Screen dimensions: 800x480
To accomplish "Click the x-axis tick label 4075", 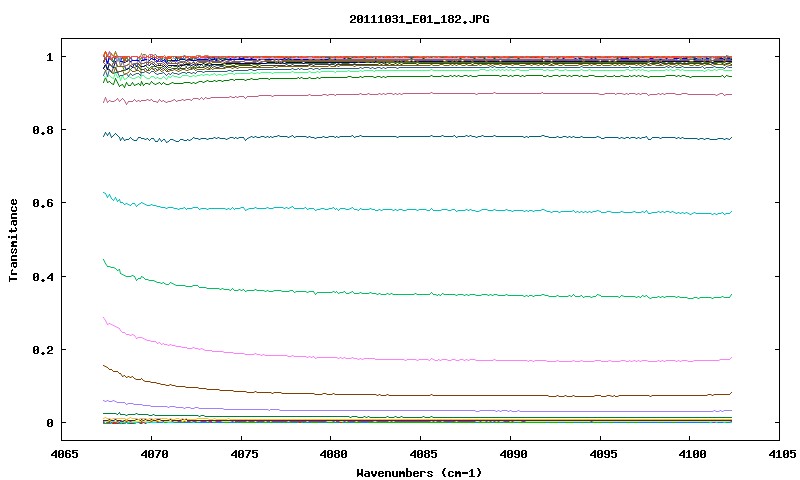I will pyautogui.click(x=242, y=453).
